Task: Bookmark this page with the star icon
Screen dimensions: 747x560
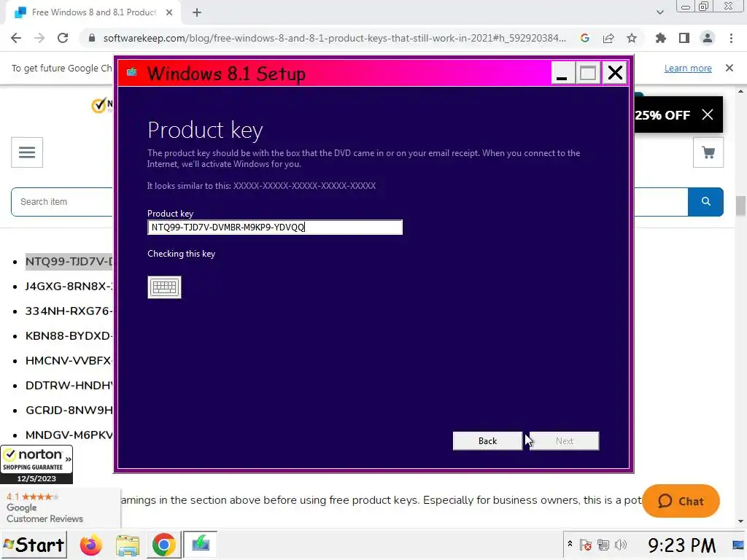Action: pos(632,38)
